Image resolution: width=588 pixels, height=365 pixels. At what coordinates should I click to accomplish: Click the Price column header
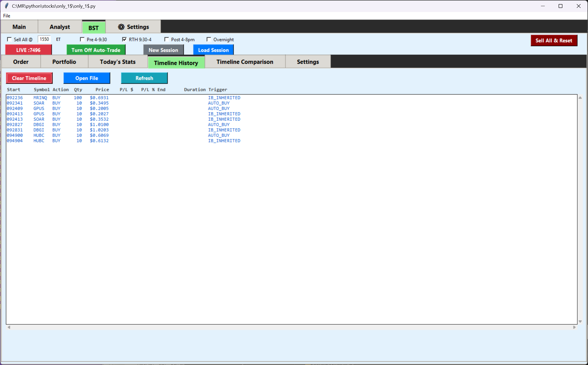(x=102, y=90)
